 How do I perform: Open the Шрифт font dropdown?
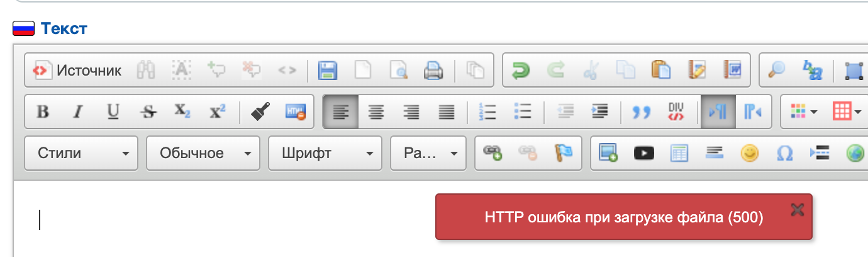[325, 153]
